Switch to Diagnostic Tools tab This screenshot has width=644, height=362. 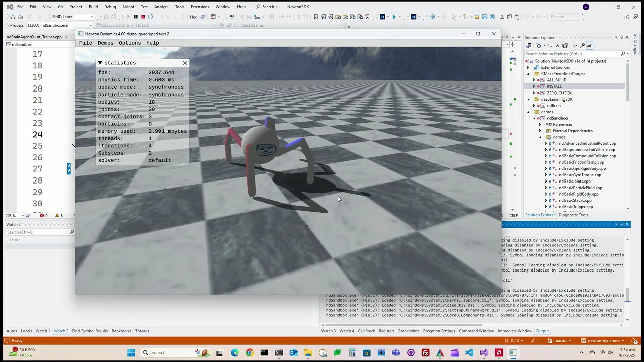coord(573,215)
